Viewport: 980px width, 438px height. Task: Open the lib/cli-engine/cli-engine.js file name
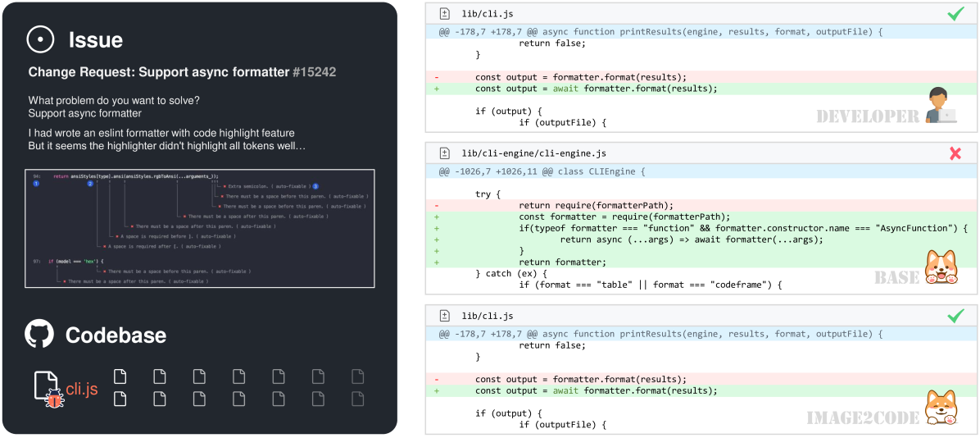pyautogui.click(x=533, y=153)
